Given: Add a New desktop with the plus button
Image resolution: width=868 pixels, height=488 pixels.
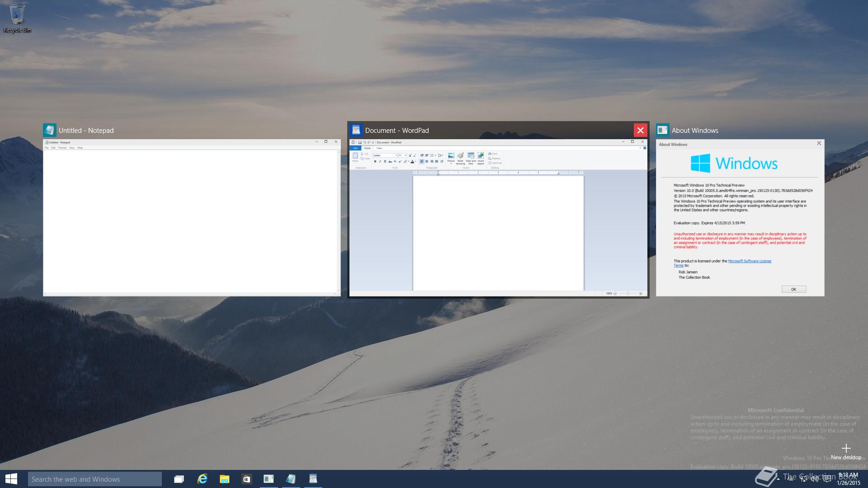Looking at the screenshot, I should (846, 451).
